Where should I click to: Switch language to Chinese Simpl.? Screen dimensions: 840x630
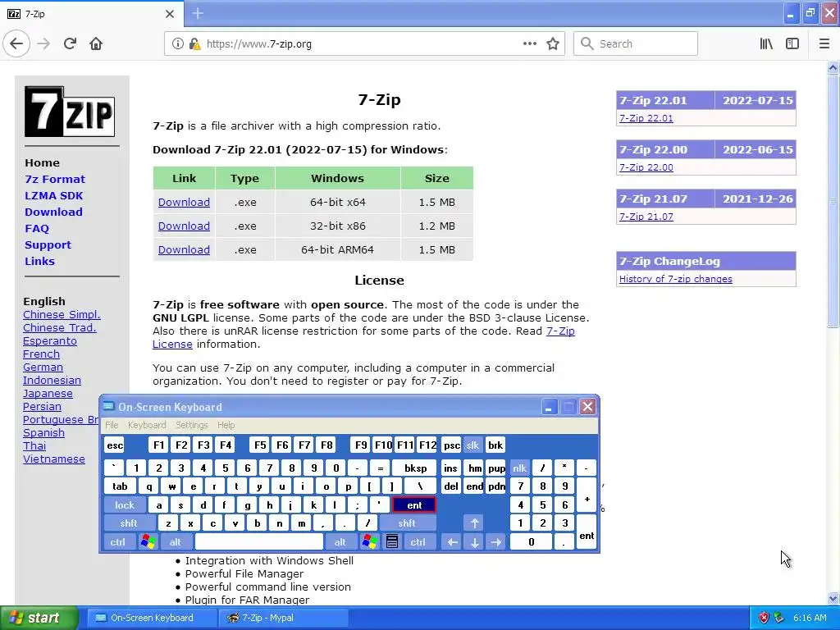(62, 314)
